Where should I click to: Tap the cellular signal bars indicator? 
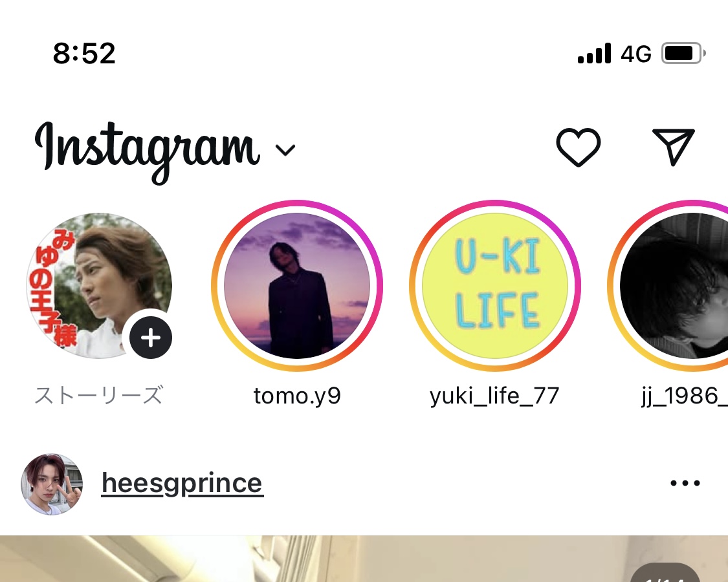tap(594, 54)
